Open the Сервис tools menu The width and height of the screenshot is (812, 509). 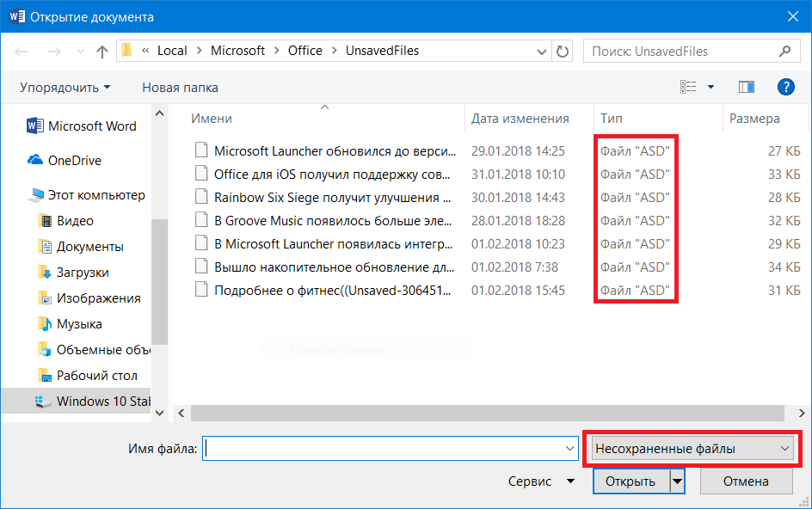coord(541,481)
